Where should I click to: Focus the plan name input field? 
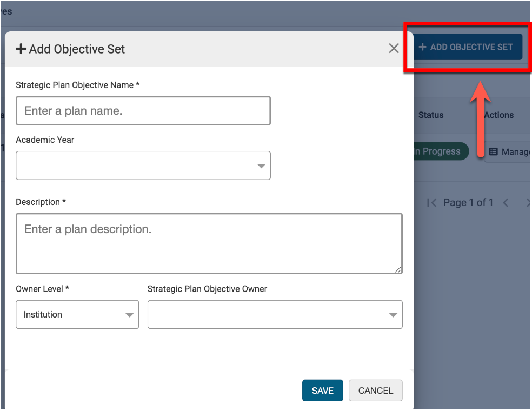click(x=143, y=111)
